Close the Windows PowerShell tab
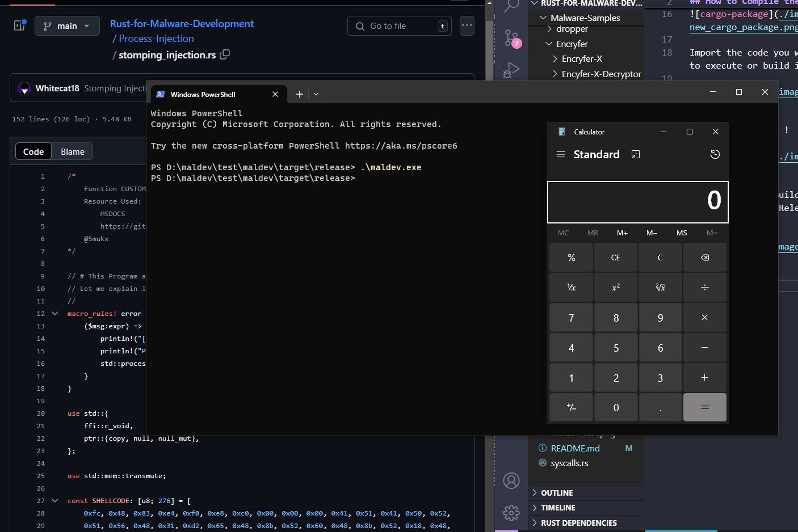 pyautogui.click(x=275, y=94)
